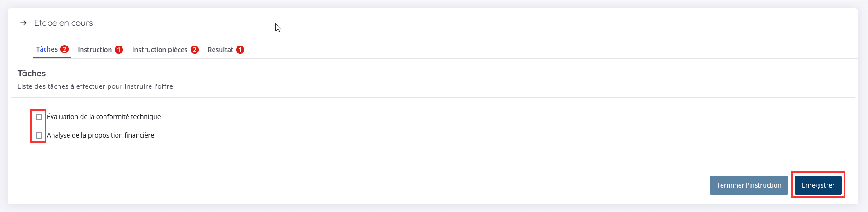Image resolution: width=868 pixels, height=212 pixels.
Task: Click Terminer l'instruction button
Action: (x=749, y=185)
